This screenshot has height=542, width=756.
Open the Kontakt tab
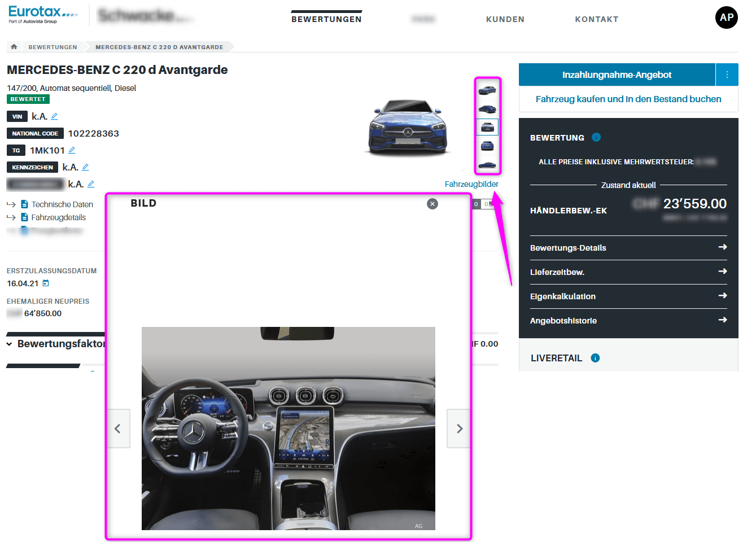(597, 19)
